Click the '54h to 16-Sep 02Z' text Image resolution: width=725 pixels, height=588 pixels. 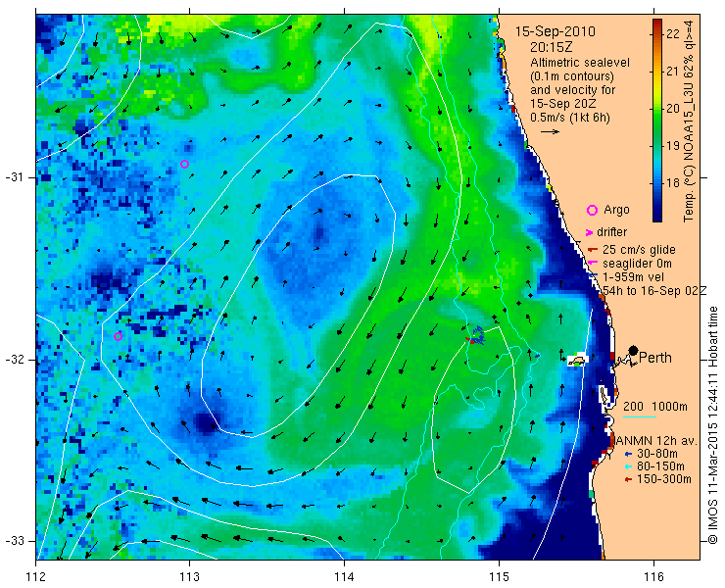pyautogui.click(x=654, y=290)
